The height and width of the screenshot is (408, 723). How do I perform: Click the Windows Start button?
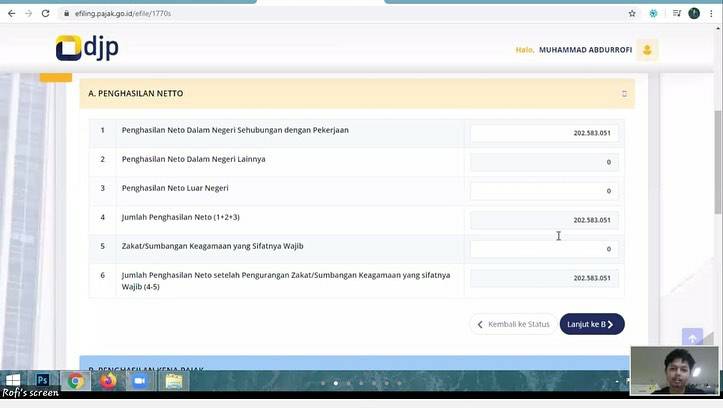pos(12,381)
